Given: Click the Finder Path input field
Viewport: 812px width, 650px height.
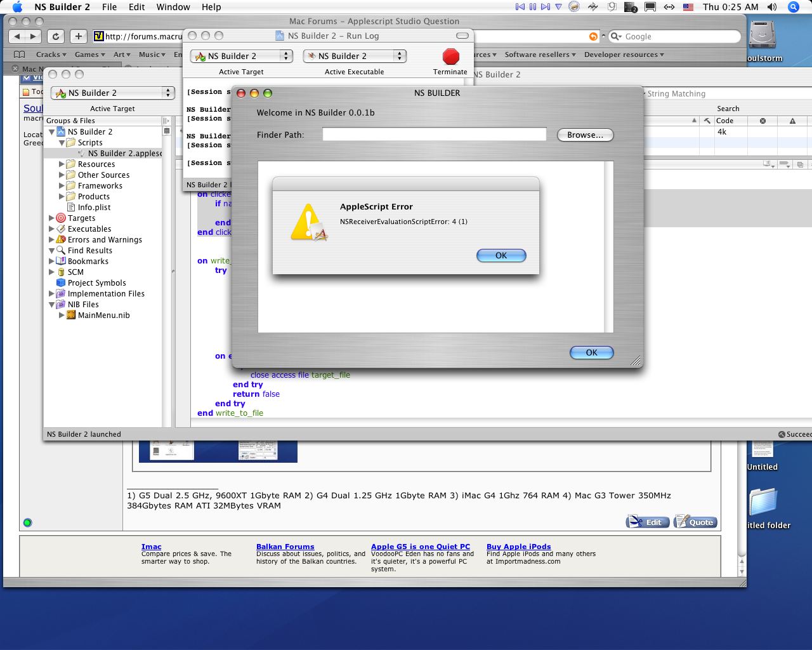Looking at the screenshot, I should 434,134.
